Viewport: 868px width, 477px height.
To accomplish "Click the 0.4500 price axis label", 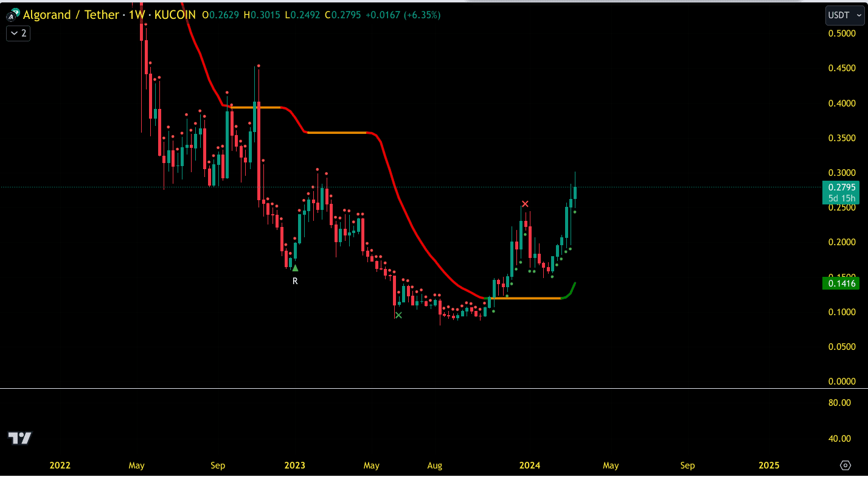I will [842, 68].
